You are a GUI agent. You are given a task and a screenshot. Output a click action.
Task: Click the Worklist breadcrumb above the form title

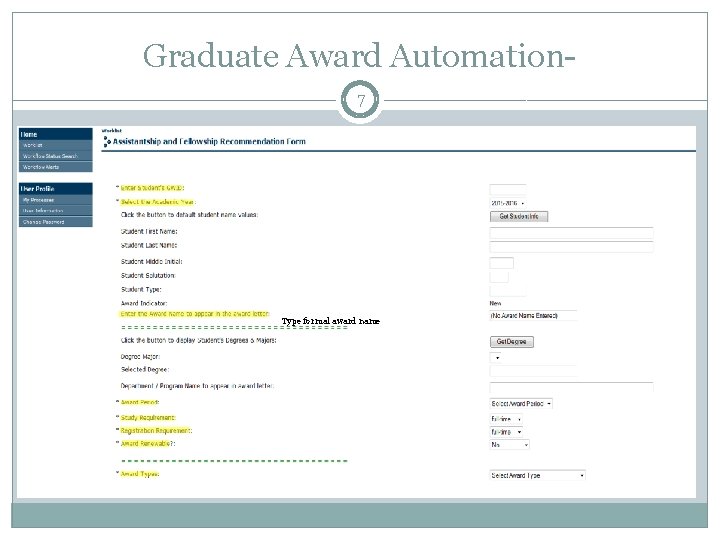pos(112,130)
